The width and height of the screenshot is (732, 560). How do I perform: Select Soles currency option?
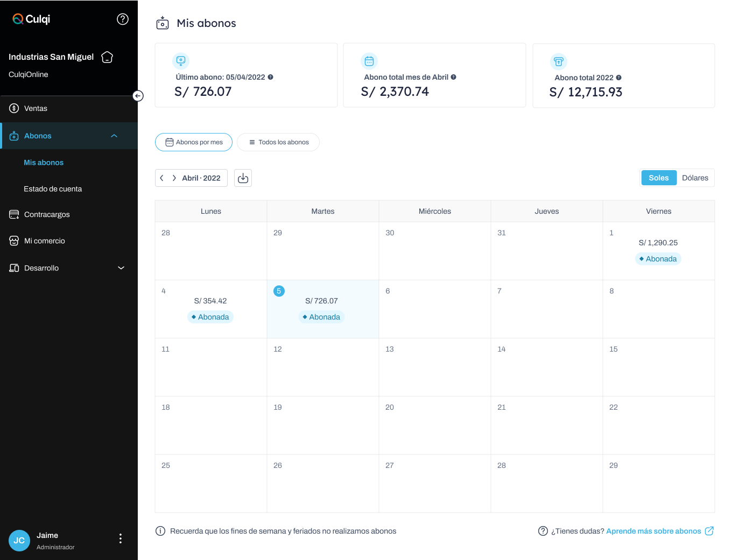[658, 178]
